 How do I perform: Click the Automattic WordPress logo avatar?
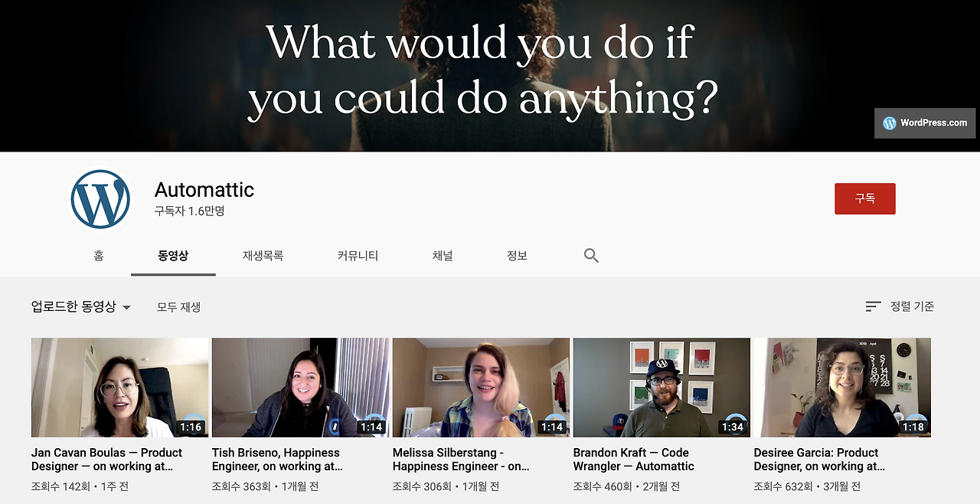100,199
